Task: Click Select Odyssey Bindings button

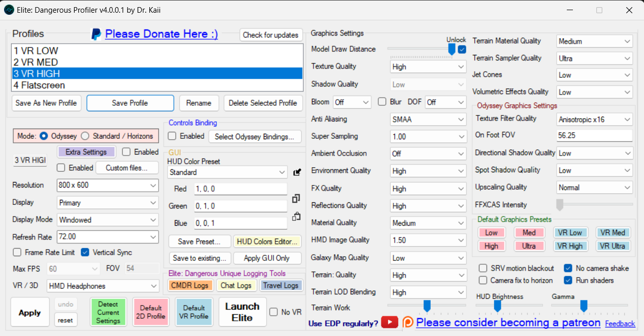Action: click(254, 136)
